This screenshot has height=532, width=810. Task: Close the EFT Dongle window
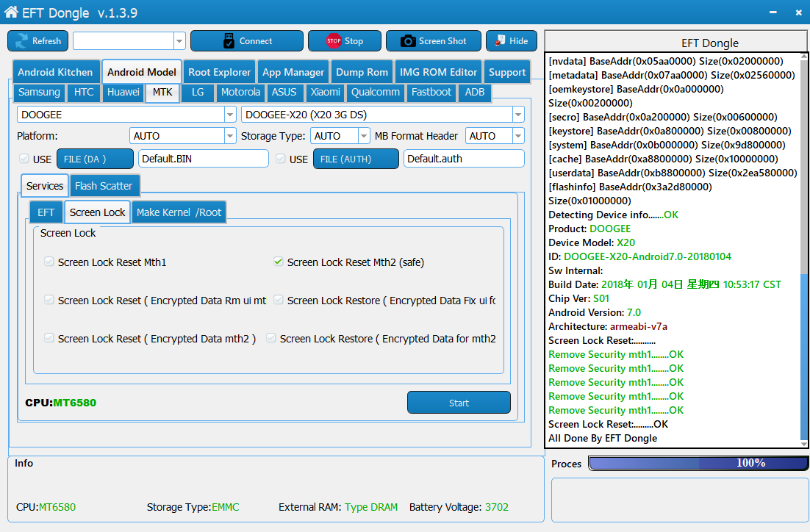pyautogui.click(x=799, y=12)
